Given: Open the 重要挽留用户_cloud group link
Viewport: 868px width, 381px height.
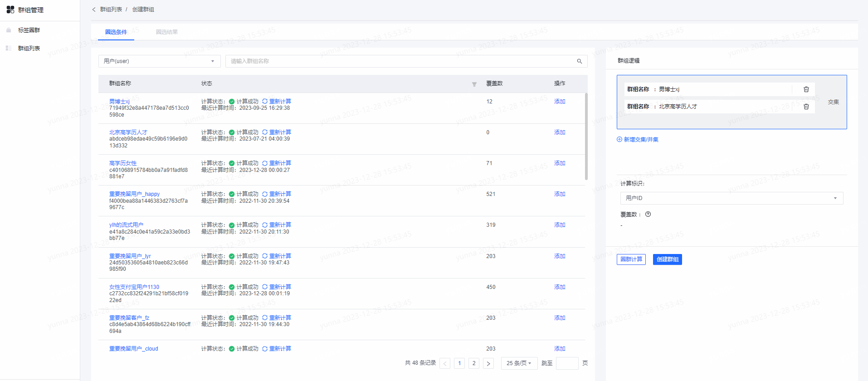Looking at the screenshot, I should tap(134, 349).
